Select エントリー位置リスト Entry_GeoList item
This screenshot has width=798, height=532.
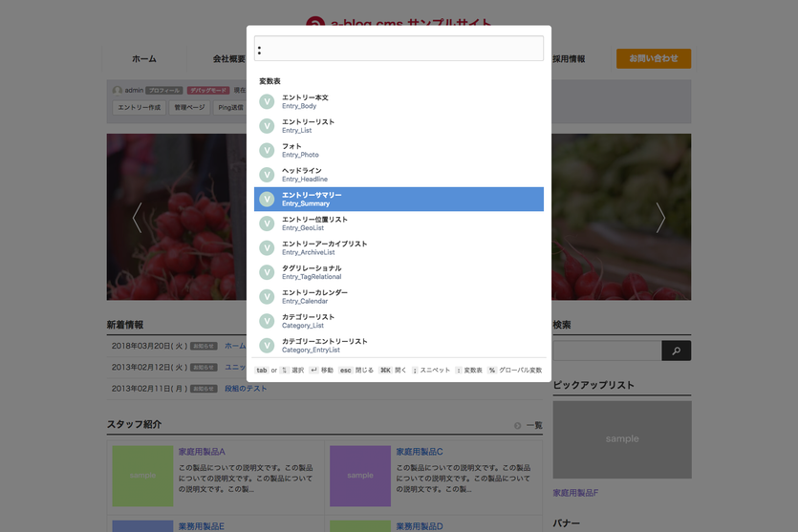coord(399,223)
